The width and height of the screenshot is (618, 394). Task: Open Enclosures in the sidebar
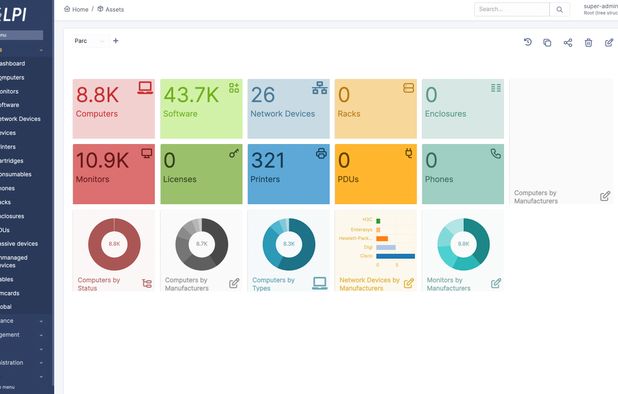pyautogui.click(x=12, y=216)
